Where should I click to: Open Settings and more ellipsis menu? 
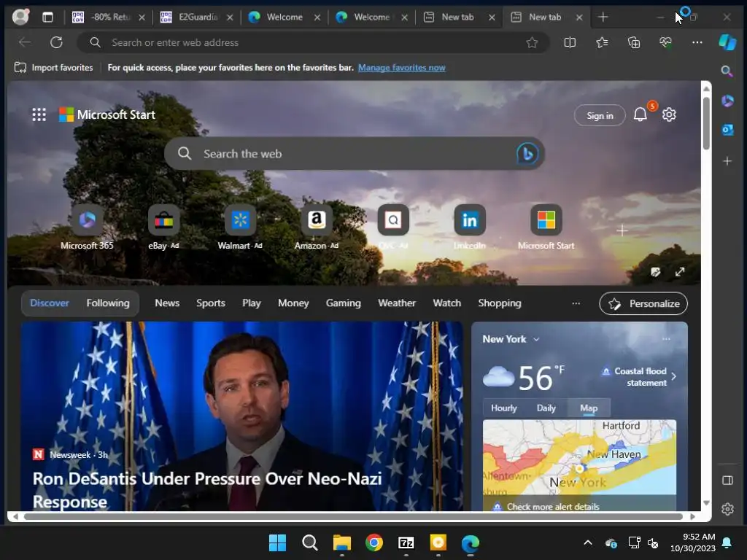(x=697, y=43)
